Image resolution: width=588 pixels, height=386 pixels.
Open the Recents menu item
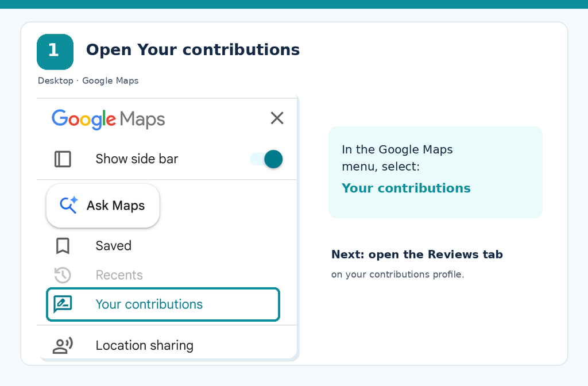click(x=167, y=275)
